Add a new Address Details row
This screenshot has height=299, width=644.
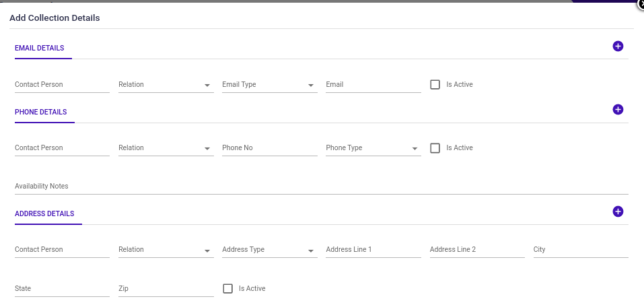pyautogui.click(x=618, y=211)
